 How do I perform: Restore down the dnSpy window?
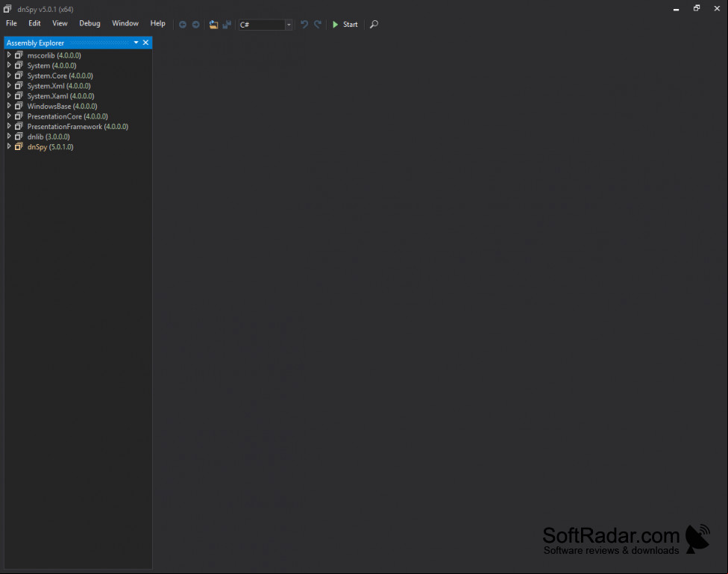[697, 8]
